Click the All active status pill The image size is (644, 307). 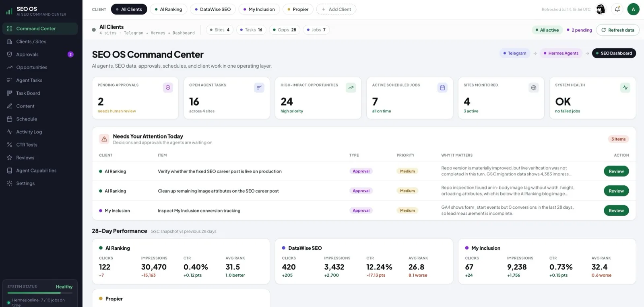(547, 30)
